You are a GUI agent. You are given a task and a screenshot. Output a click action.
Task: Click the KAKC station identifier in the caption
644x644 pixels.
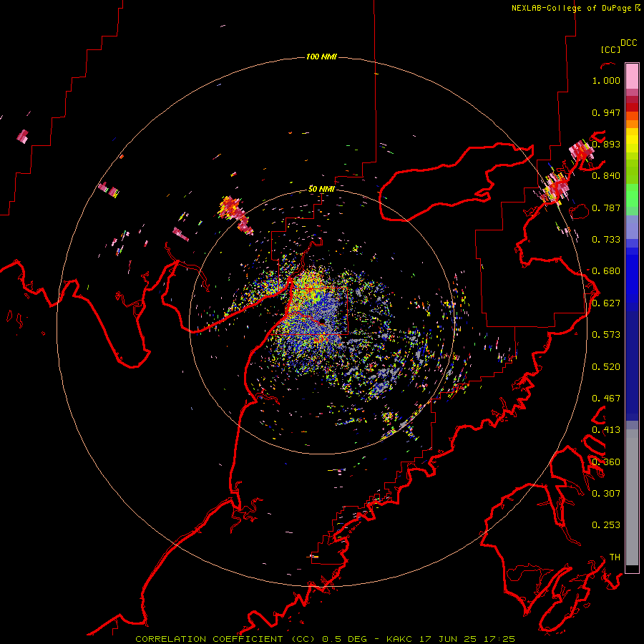[x=399, y=639]
